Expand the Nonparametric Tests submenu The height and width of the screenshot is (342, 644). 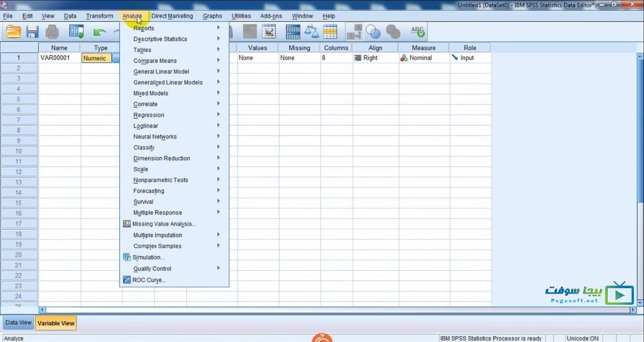(x=174, y=180)
